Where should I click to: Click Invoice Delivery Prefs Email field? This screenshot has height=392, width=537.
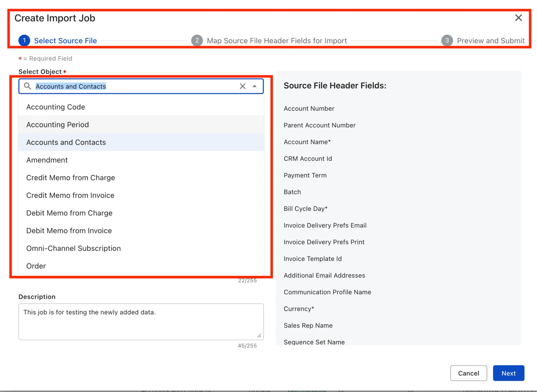pyautogui.click(x=325, y=225)
